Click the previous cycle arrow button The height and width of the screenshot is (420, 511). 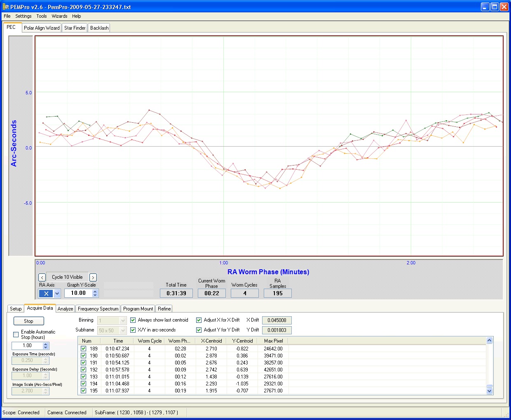[42, 278]
